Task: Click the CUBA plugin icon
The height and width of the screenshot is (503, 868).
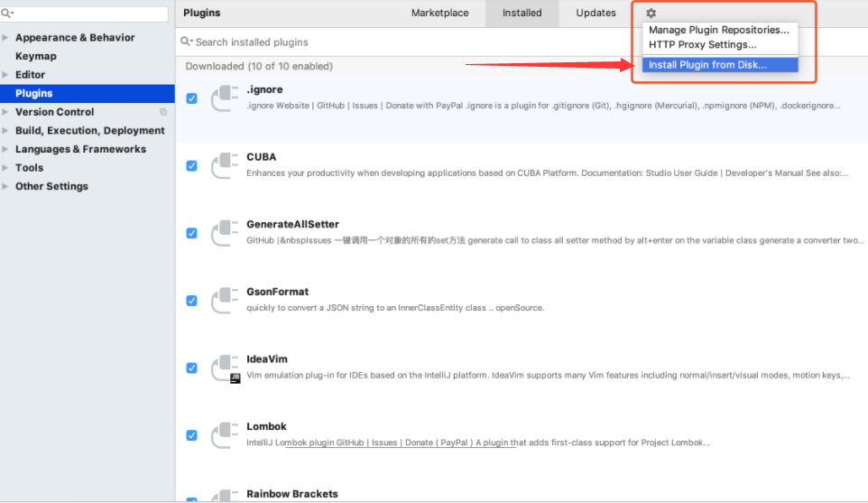Action: pyautogui.click(x=224, y=166)
